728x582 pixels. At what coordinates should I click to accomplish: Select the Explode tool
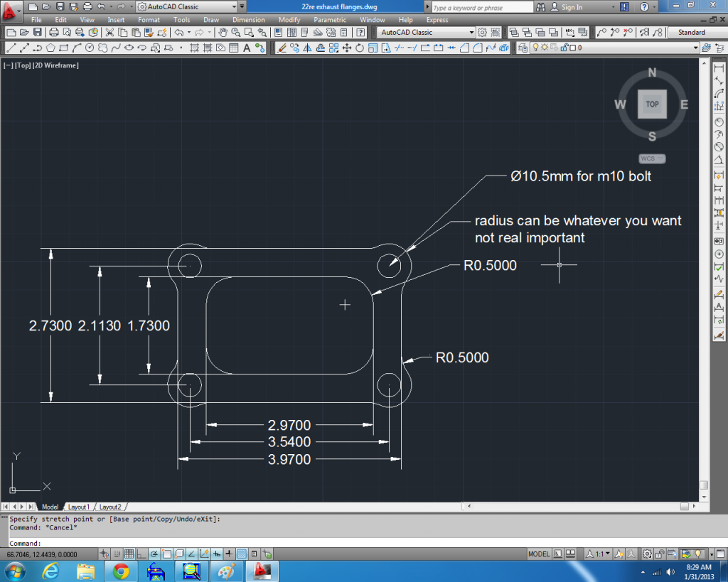tap(504, 48)
